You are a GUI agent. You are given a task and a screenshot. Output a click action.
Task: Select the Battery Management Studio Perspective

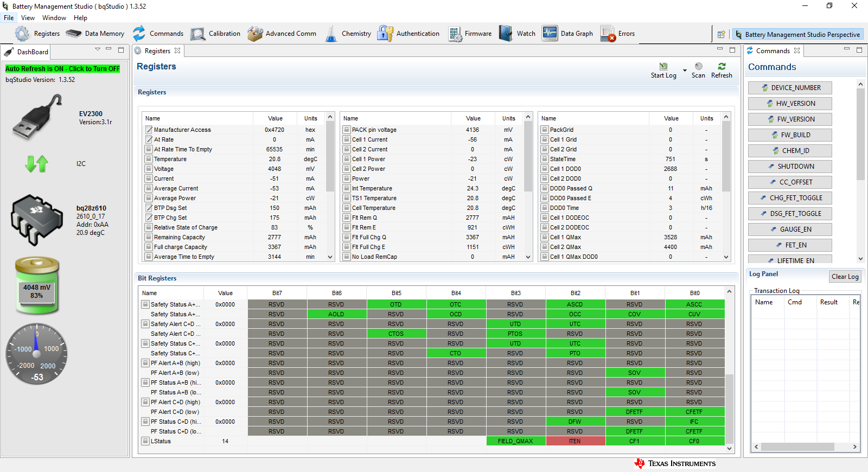pos(797,35)
